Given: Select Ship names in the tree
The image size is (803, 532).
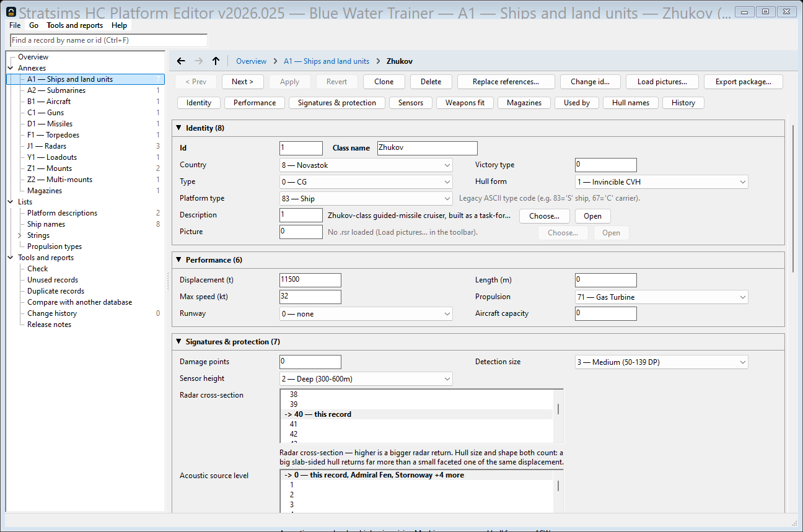Looking at the screenshot, I should (46, 224).
